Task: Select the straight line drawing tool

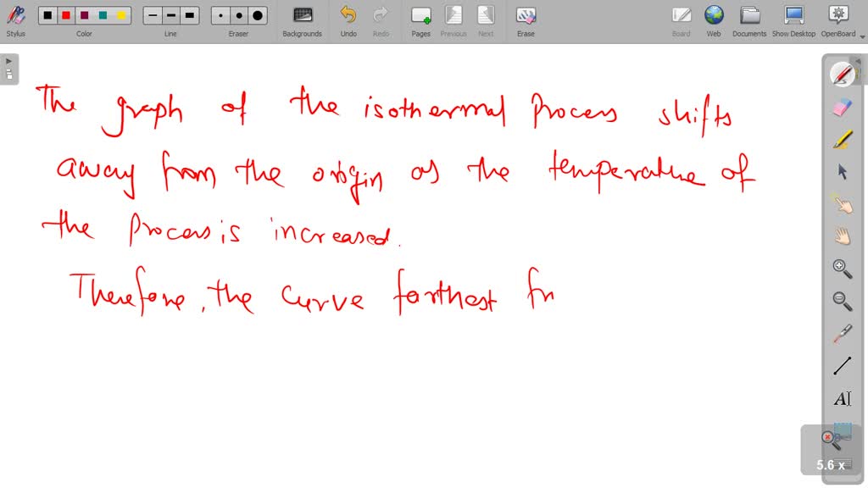Action: (x=842, y=364)
